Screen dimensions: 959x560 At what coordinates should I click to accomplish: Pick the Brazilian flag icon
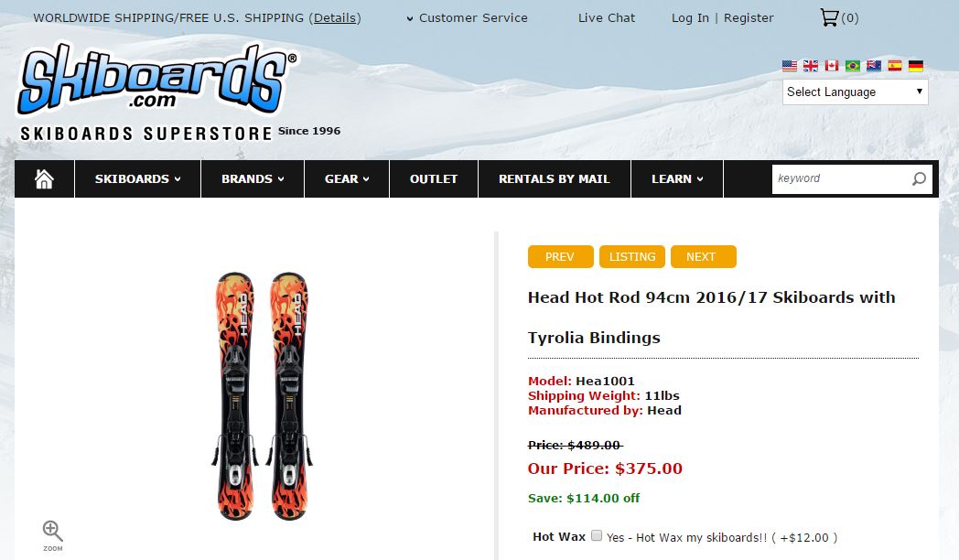(x=853, y=65)
